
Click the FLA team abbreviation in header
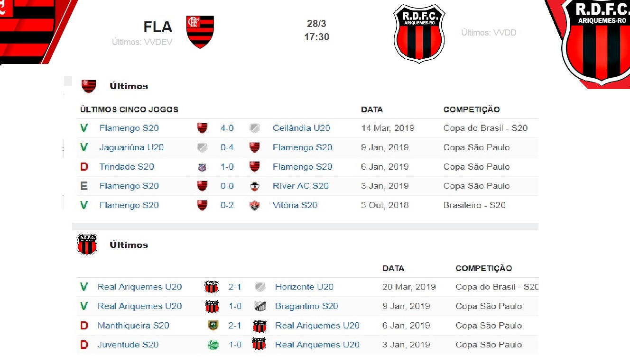coord(158,27)
